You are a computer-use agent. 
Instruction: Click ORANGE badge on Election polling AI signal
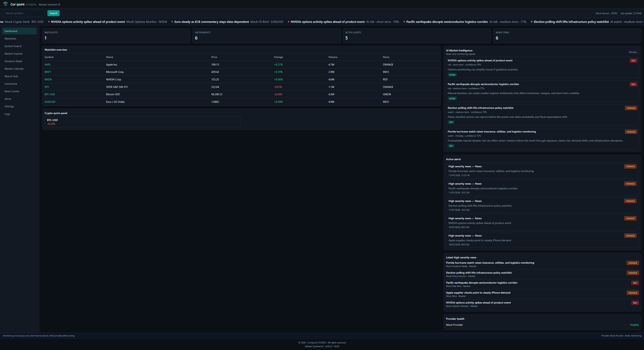tap(631, 108)
